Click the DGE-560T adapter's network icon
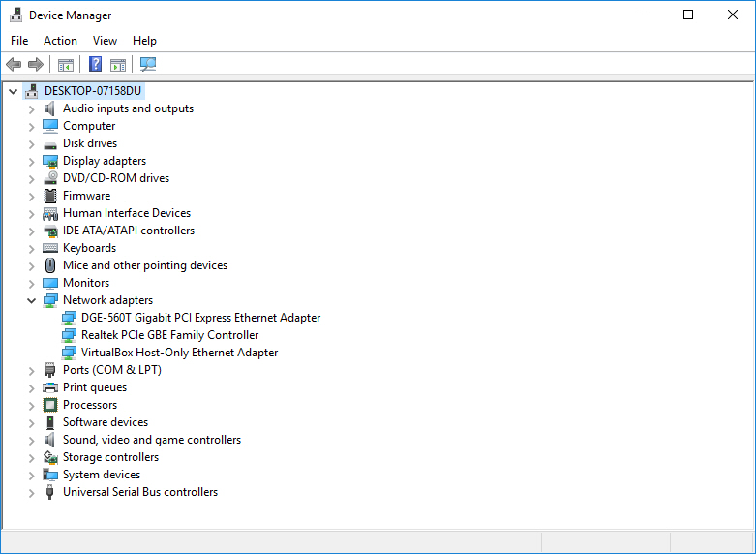Screen dimensions: 756x554 pos(69,318)
